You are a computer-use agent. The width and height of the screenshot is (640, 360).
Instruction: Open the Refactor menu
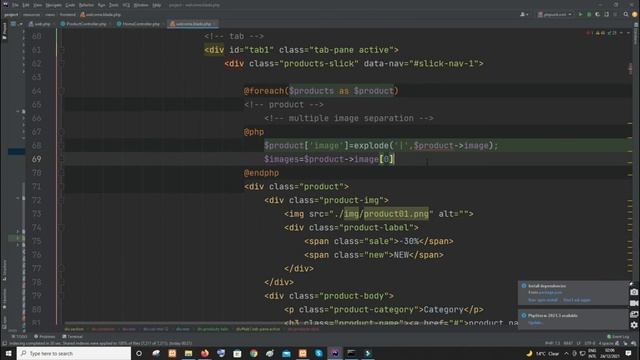tap(86, 5)
